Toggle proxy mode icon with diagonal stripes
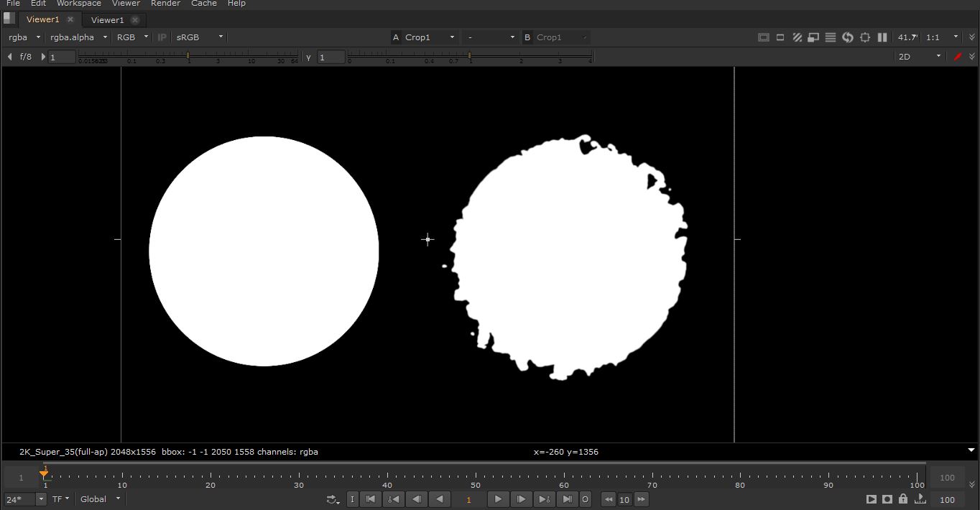The width and height of the screenshot is (980, 510). coord(797,37)
